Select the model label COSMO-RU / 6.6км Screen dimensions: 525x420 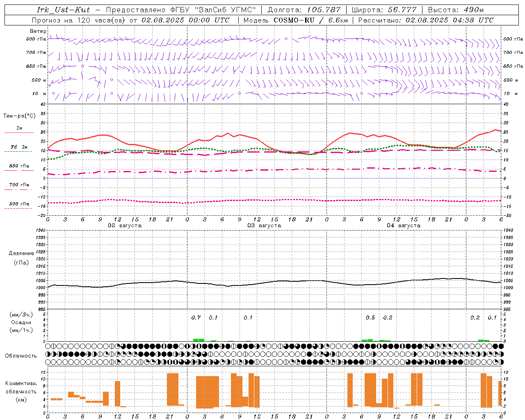coord(311,20)
